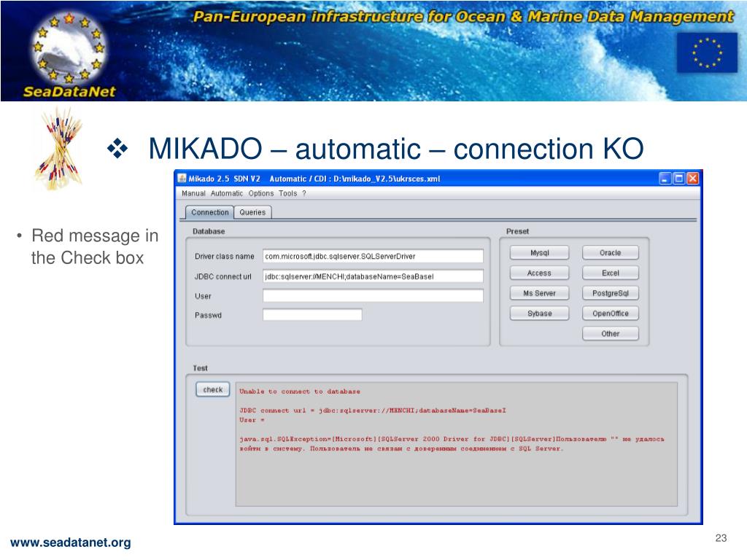Choose the Ms Server preset

[x=539, y=293]
